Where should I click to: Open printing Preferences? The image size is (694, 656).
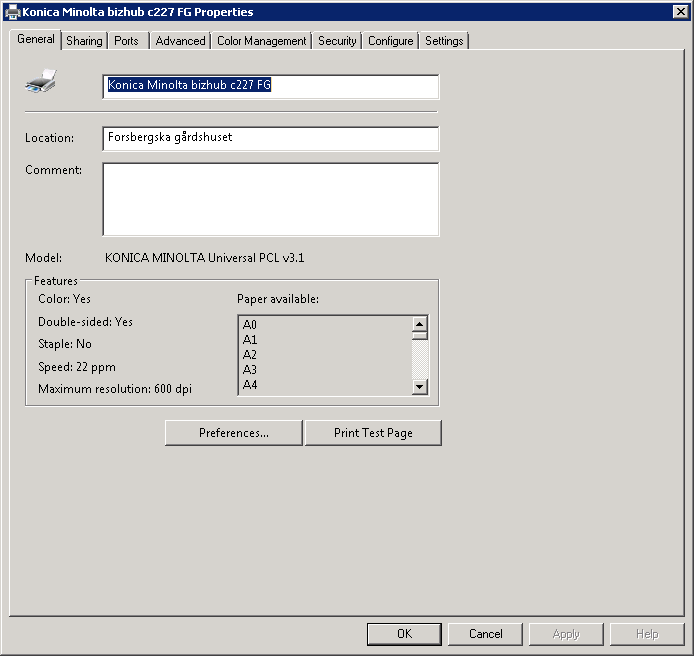[234, 433]
